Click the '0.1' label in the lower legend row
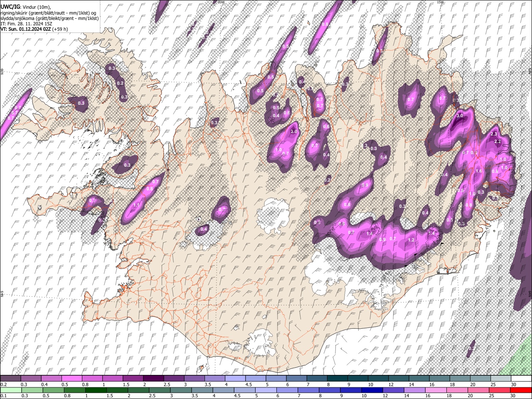532x399 pixels. pyautogui.click(x=3, y=396)
